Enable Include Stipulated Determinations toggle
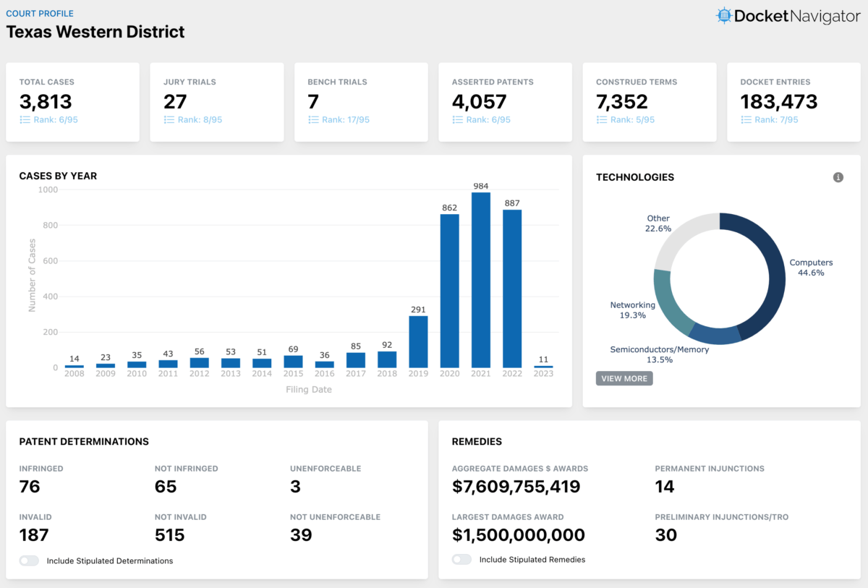This screenshot has height=588, width=868. [29, 561]
